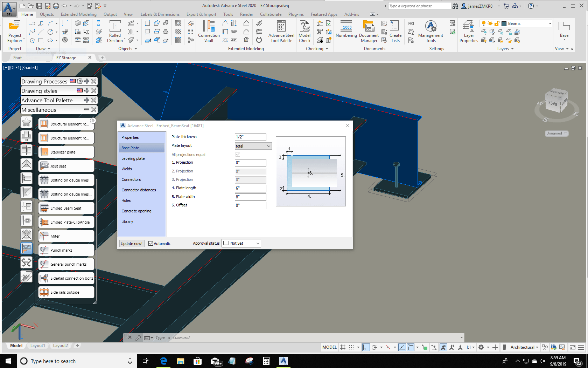
Task: Toggle the Beams layer lock
Action: point(496,23)
